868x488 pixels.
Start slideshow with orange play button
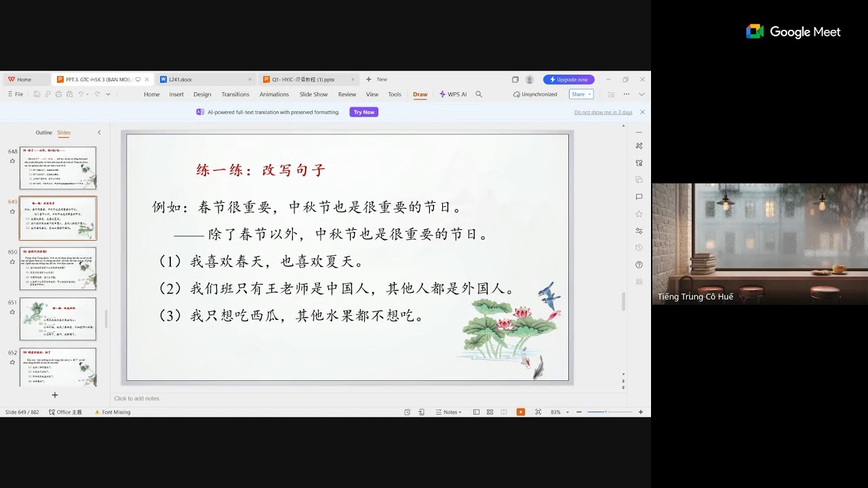point(521,412)
